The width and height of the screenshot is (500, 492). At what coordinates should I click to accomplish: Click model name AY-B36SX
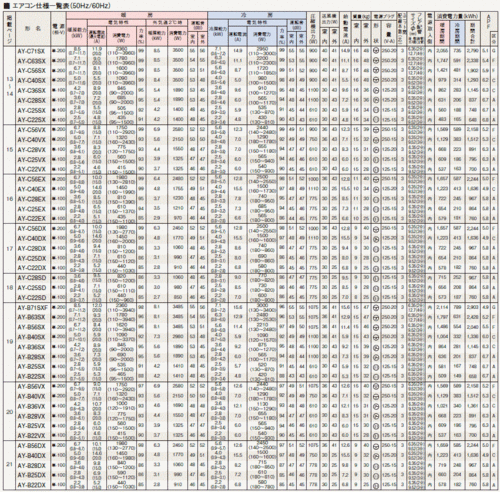click(32, 347)
